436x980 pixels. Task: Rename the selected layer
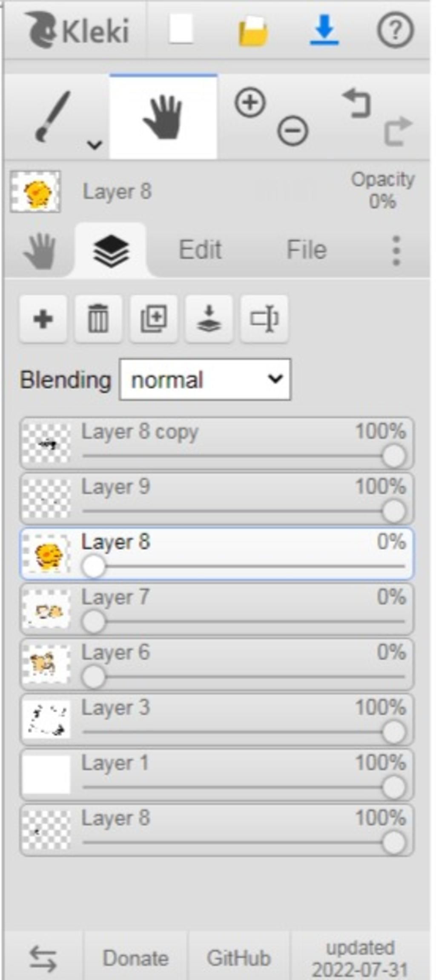click(264, 319)
